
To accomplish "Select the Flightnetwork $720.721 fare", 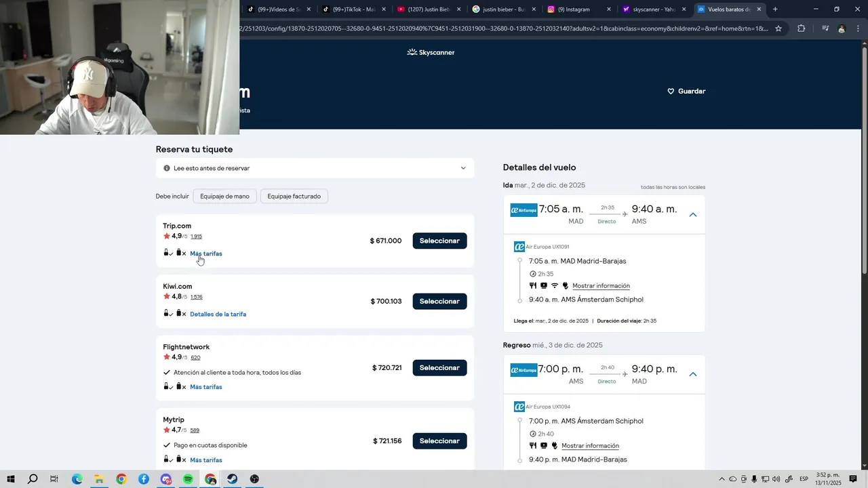I will click(439, 367).
